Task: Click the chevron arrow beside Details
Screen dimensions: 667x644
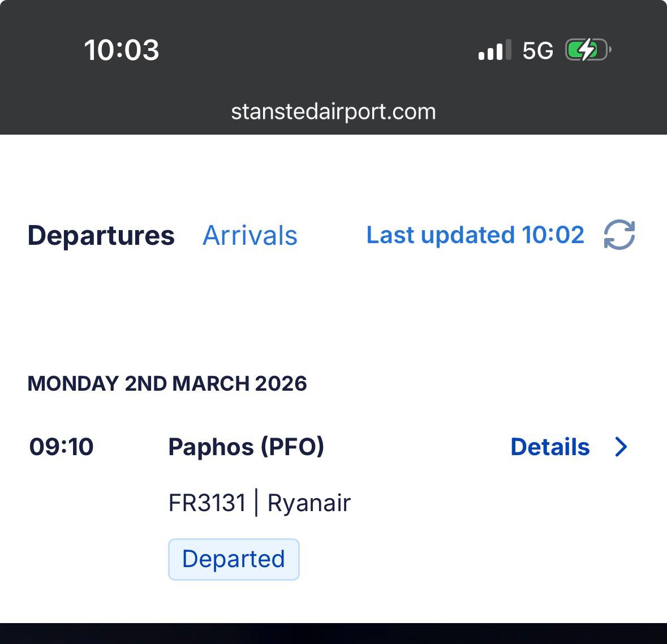Action: [621, 447]
